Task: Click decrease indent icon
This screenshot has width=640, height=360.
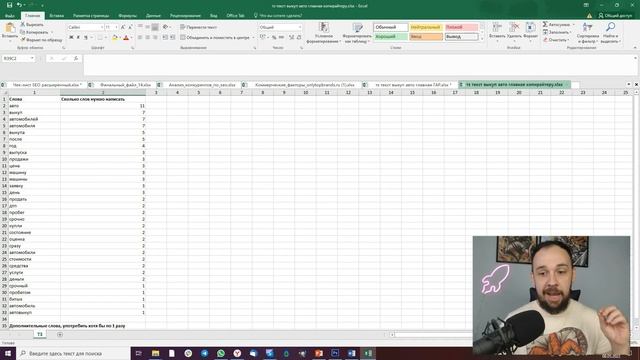Action: (165, 37)
